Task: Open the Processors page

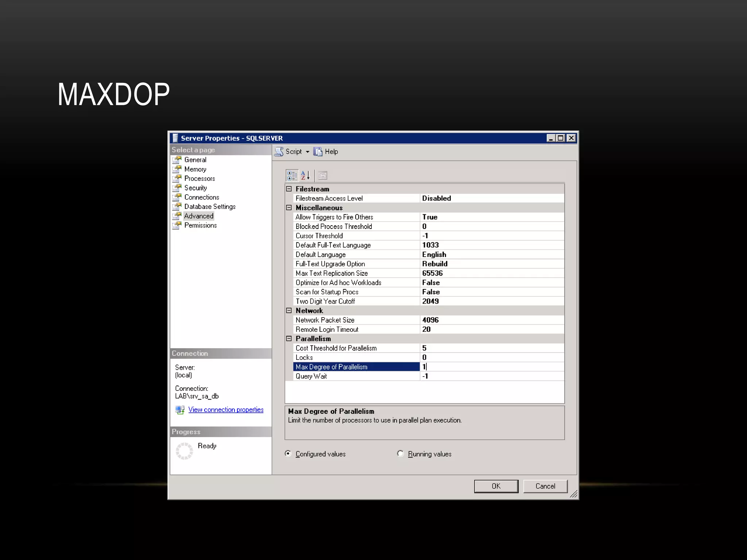Action: (200, 179)
